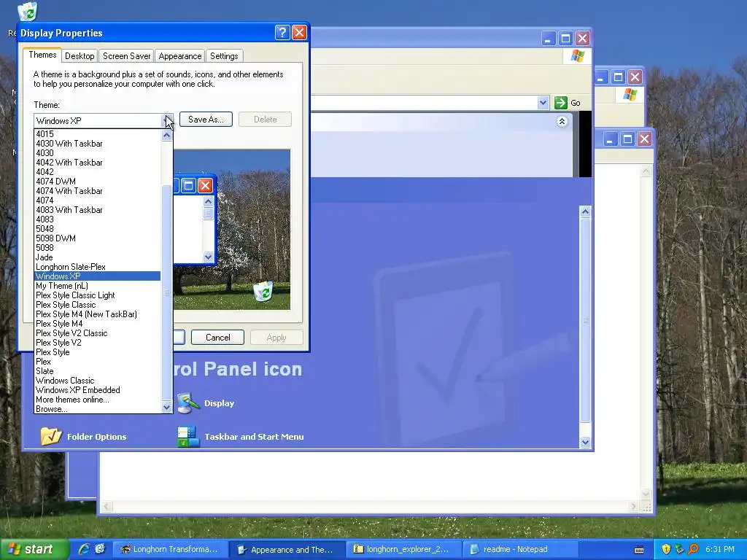This screenshot has width=747, height=560.
Task: Open the Settings tab
Action: 224,55
